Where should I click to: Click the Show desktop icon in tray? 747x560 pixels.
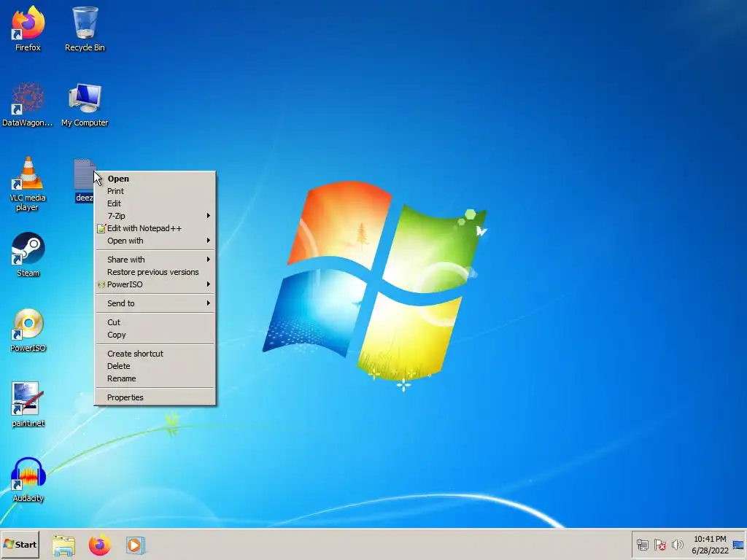point(738,545)
